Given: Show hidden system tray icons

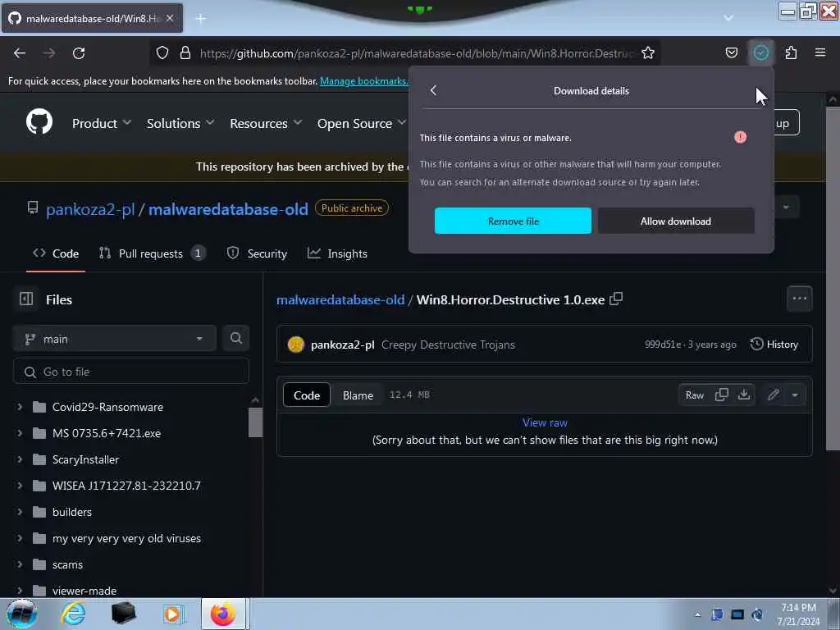Looking at the screenshot, I should point(697,614).
